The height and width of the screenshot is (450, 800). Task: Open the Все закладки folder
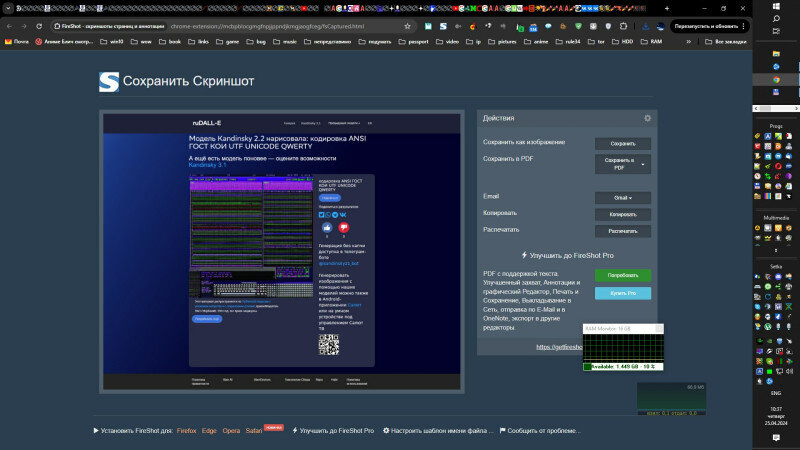[726, 42]
